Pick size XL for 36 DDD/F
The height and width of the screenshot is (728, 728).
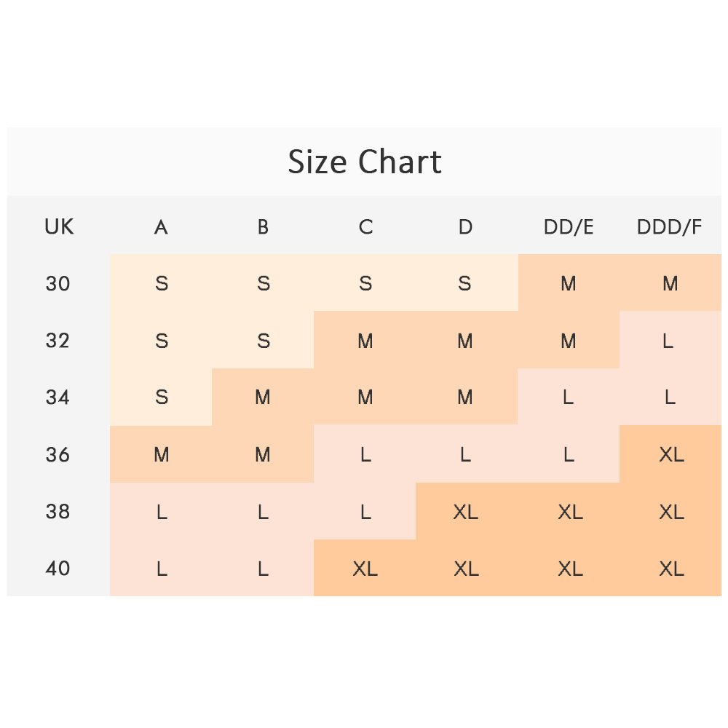tap(670, 454)
